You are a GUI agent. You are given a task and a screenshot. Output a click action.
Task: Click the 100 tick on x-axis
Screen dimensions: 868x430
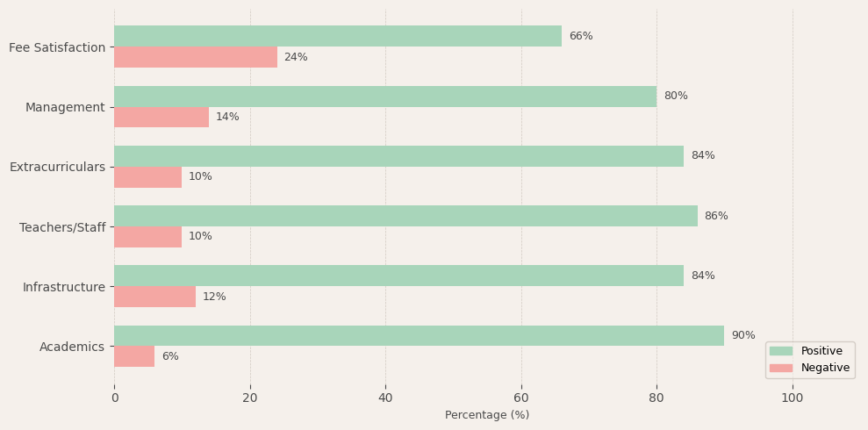coord(793,398)
